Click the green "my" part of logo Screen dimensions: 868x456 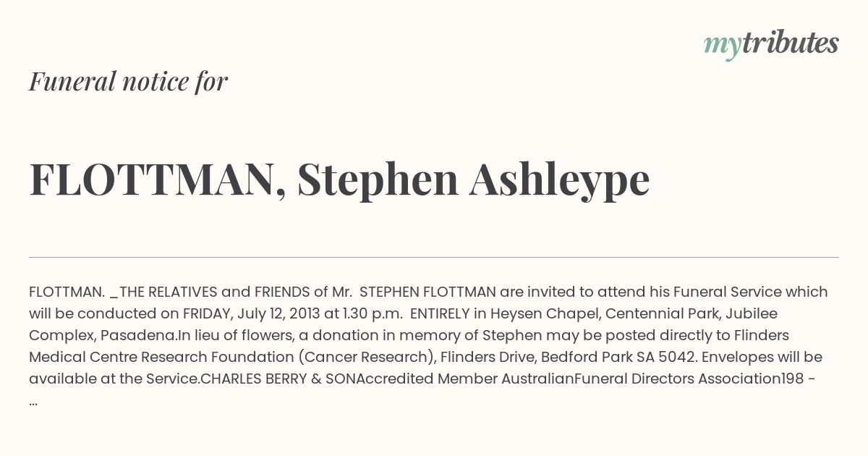pyautogui.click(x=722, y=47)
